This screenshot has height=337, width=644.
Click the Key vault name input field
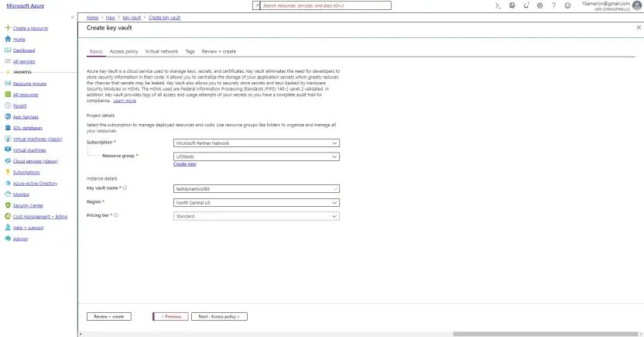coord(256,188)
